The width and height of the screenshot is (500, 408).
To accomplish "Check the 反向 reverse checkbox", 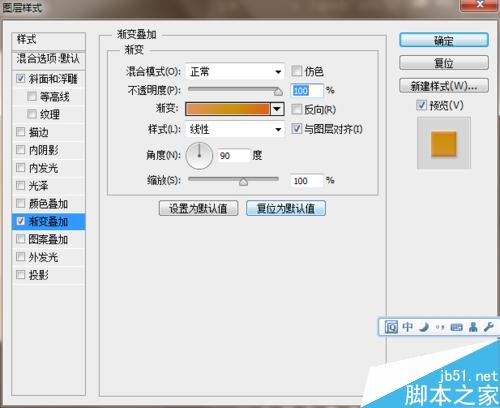I will coord(296,109).
